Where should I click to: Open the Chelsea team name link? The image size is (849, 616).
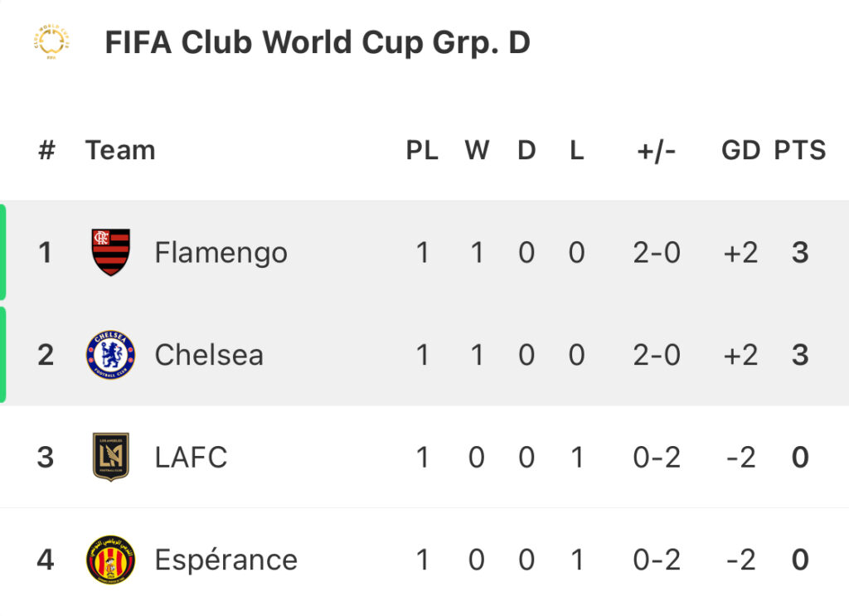(x=209, y=355)
